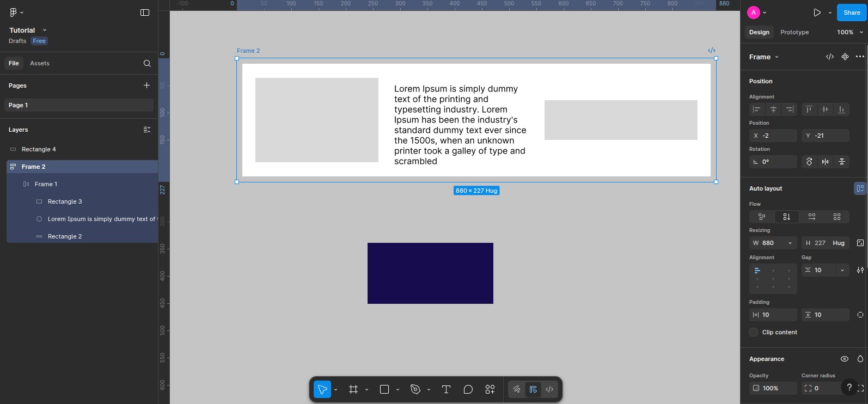Expand the shape tools chevron in toolbar

pos(398,389)
